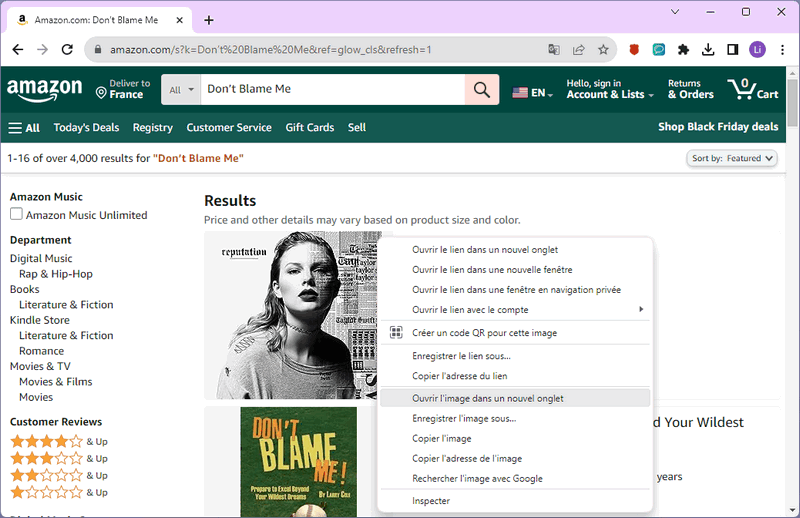The image size is (800, 518).
Task: Open the shopping Cart icon
Action: (x=753, y=89)
